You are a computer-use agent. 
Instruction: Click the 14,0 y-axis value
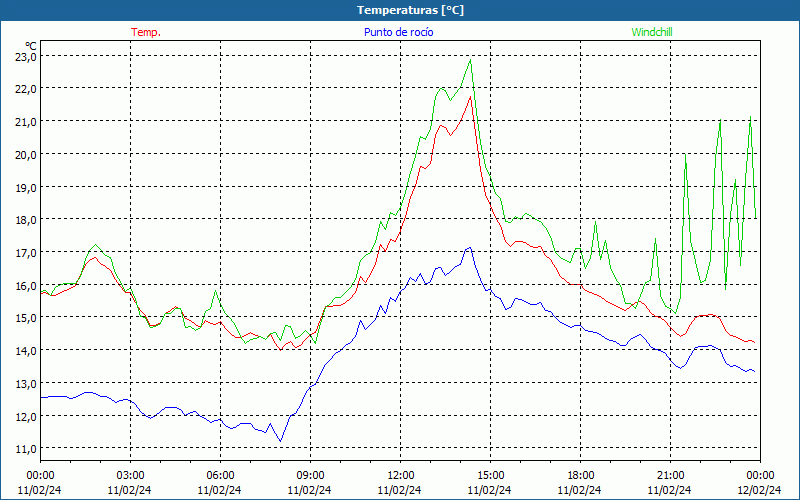click(x=26, y=351)
